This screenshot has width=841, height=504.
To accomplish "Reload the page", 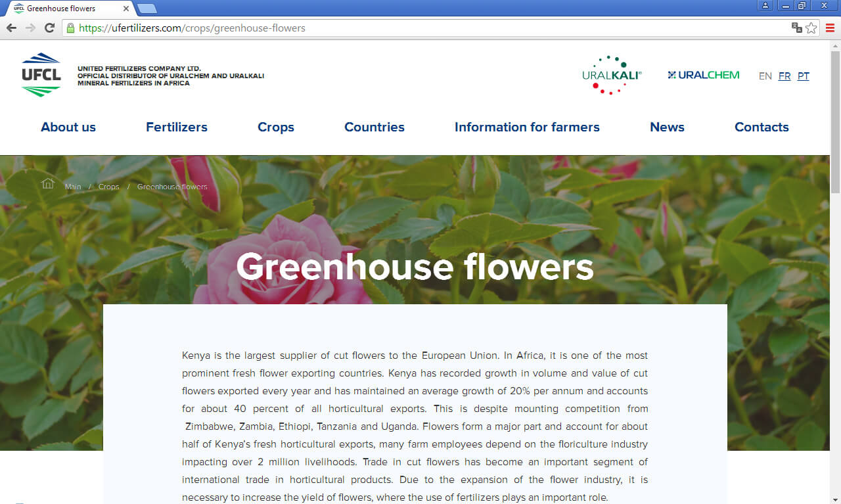I will tap(49, 28).
